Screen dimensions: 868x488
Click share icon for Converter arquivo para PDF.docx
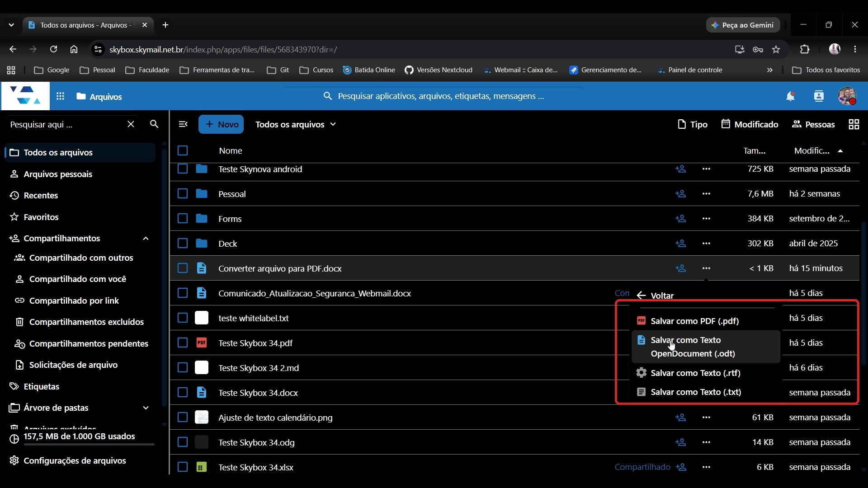[680, 268]
